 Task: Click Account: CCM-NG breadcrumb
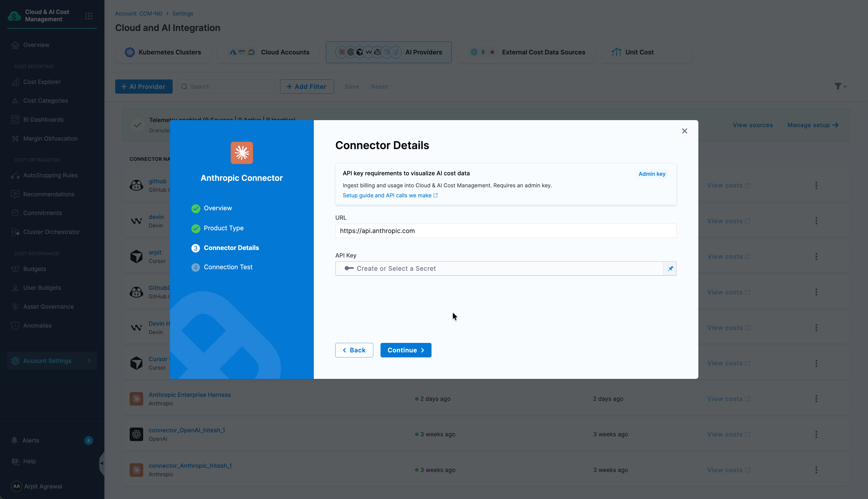[x=138, y=13]
